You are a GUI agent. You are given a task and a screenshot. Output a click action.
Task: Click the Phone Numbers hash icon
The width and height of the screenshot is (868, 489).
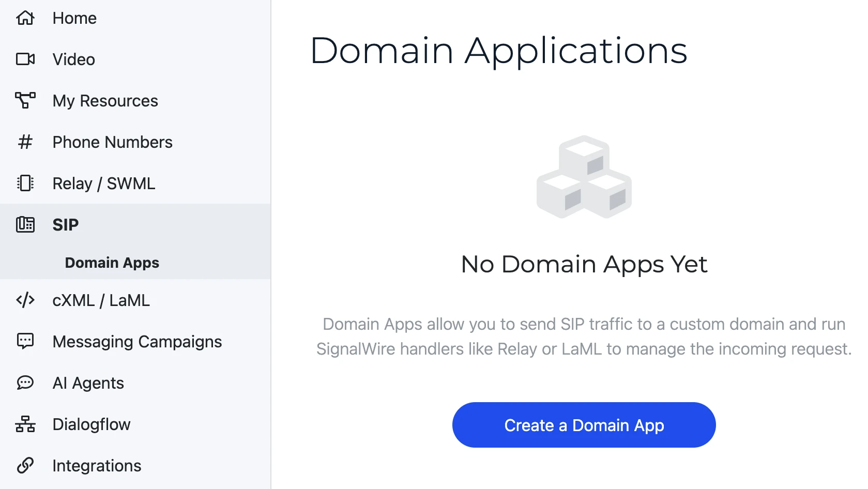point(25,142)
